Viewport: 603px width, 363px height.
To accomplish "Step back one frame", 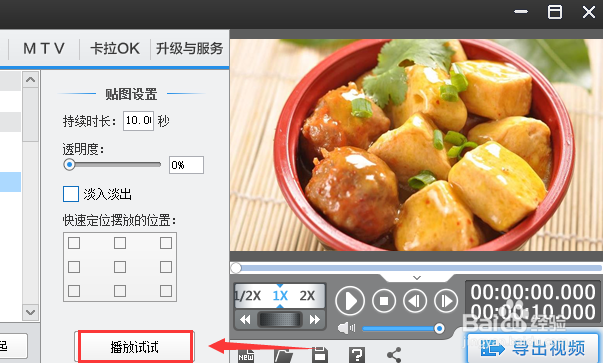I will (415, 301).
